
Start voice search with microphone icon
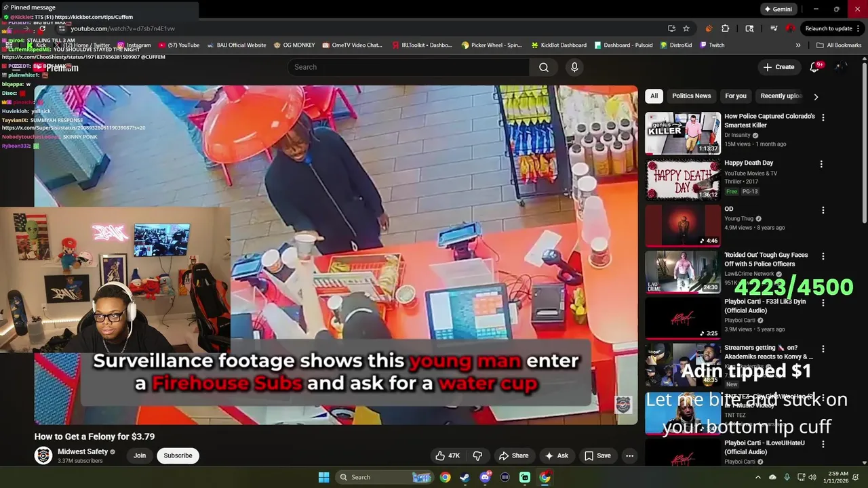574,67
